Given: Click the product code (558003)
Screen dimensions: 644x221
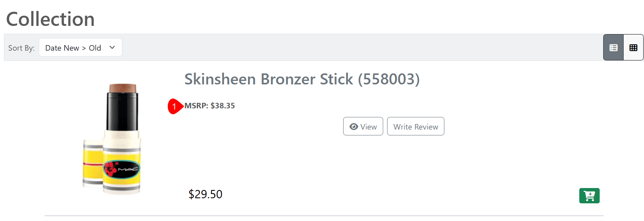Looking at the screenshot, I should point(389,79).
